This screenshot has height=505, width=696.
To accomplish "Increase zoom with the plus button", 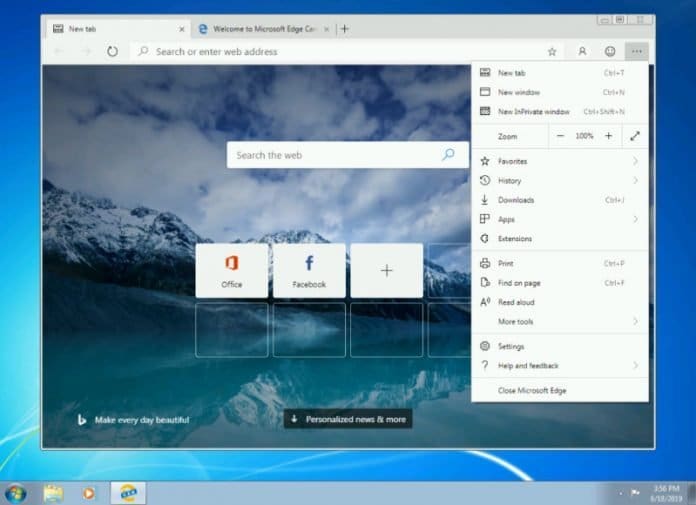I will coord(608,136).
